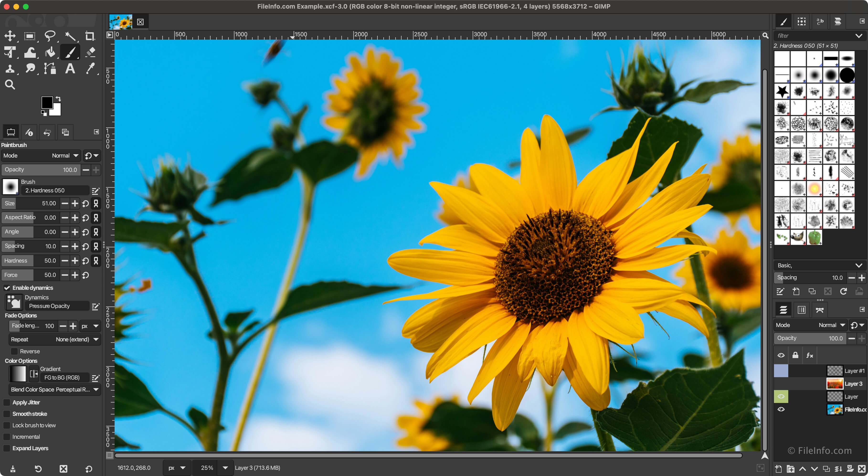Choose the Free Select lasso tool

[50, 36]
